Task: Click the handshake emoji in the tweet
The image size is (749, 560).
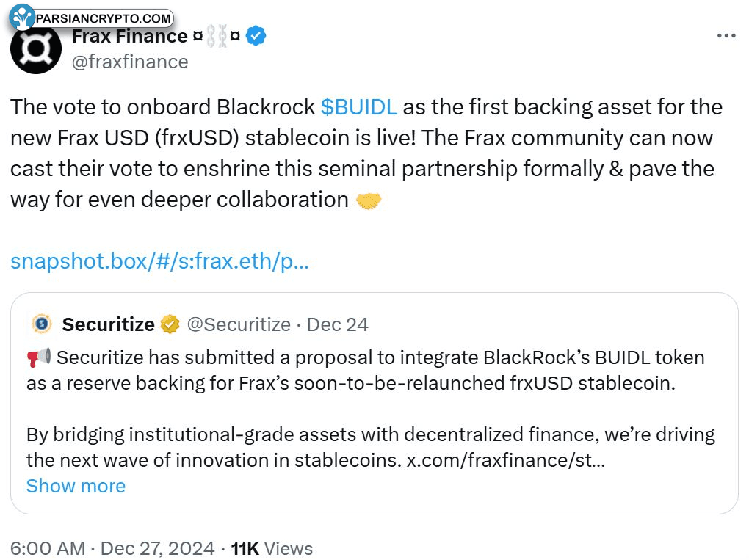Action: point(369,200)
